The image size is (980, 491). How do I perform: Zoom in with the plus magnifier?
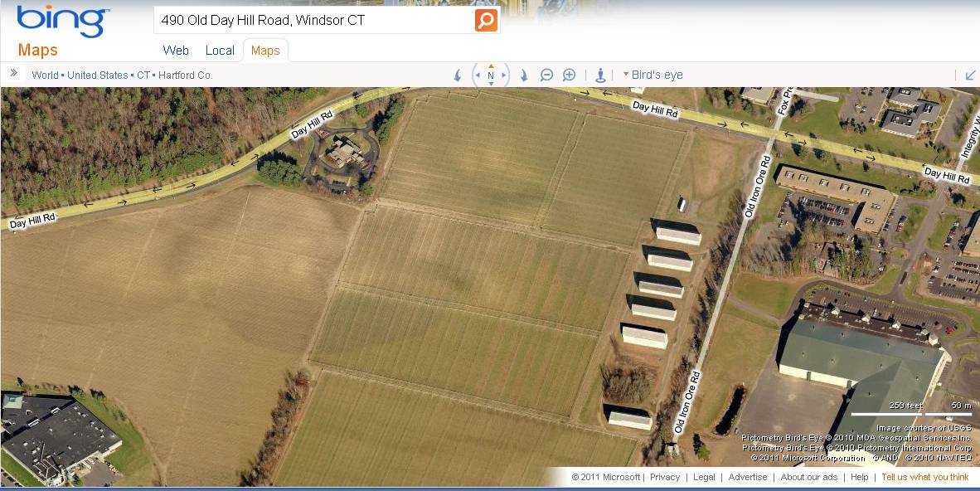coord(569,75)
